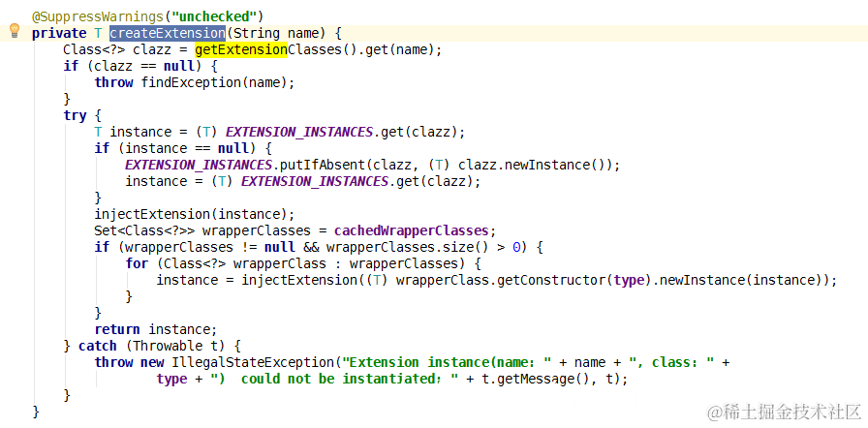The width and height of the screenshot is (868, 428).
Task: Click wrapperClasses.size() call
Action: (407, 247)
